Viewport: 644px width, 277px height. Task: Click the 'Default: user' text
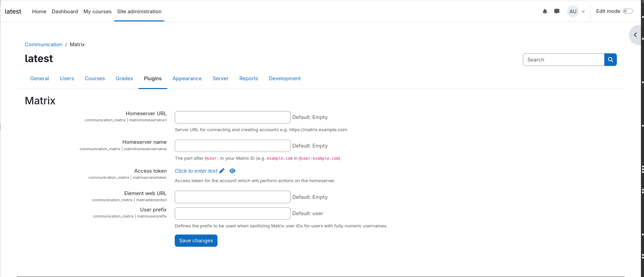click(x=308, y=213)
